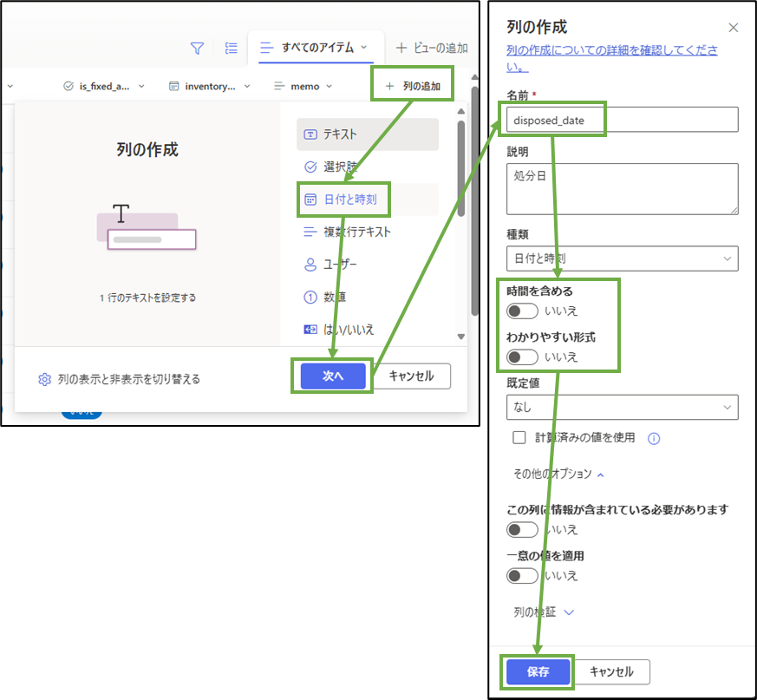
Task: Click the 列の追加 column button
Action: point(413,86)
